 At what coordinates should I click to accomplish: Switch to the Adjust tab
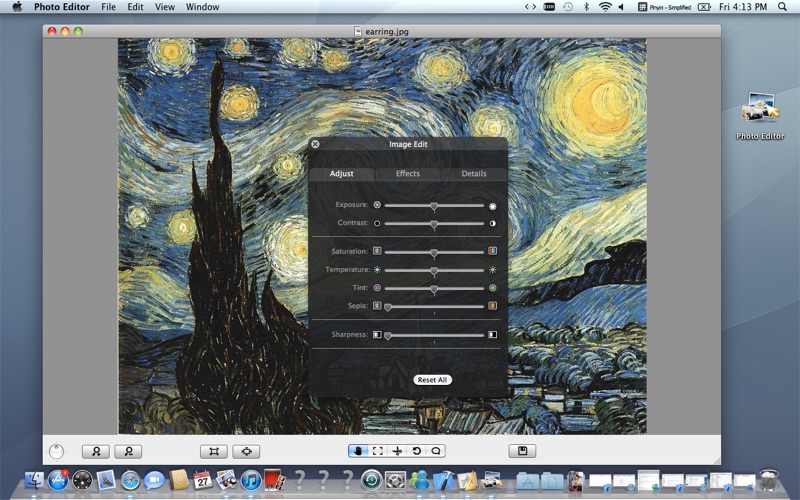pyautogui.click(x=341, y=173)
